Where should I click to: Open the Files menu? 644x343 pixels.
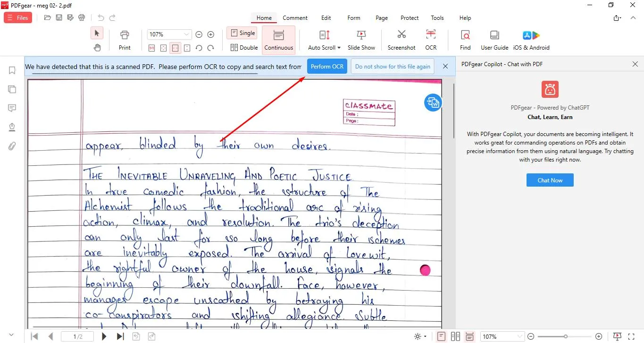18,18
